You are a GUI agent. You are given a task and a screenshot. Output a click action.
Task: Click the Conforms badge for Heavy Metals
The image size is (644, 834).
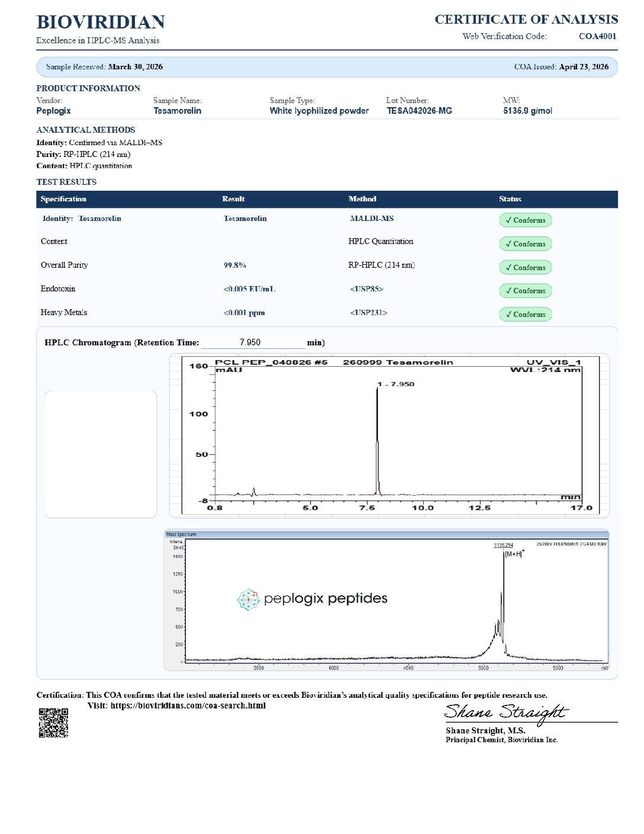(x=526, y=315)
